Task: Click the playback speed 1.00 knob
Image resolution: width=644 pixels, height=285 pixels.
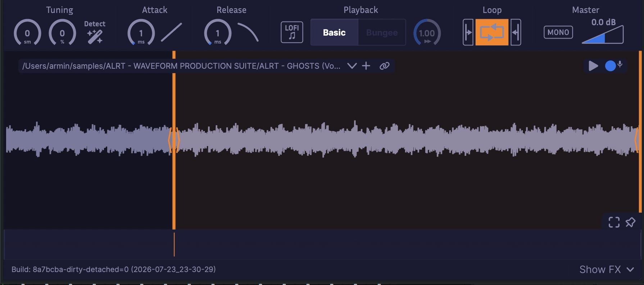Action: (427, 33)
